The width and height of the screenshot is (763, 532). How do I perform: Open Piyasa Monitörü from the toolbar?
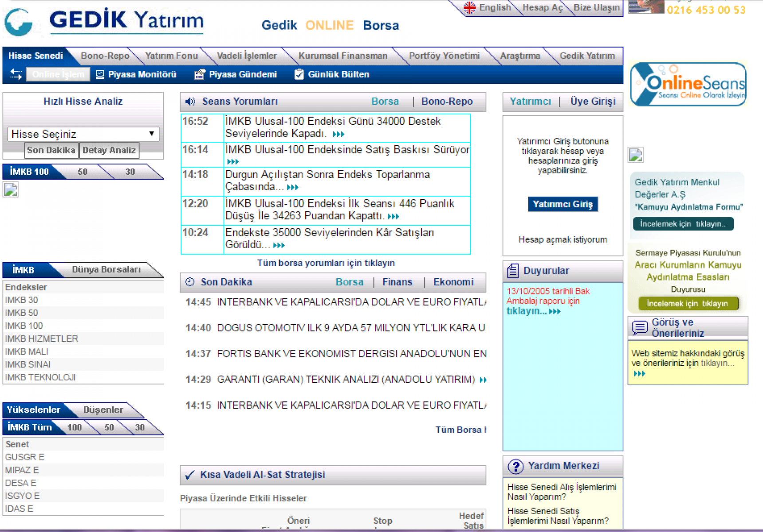[137, 74]
